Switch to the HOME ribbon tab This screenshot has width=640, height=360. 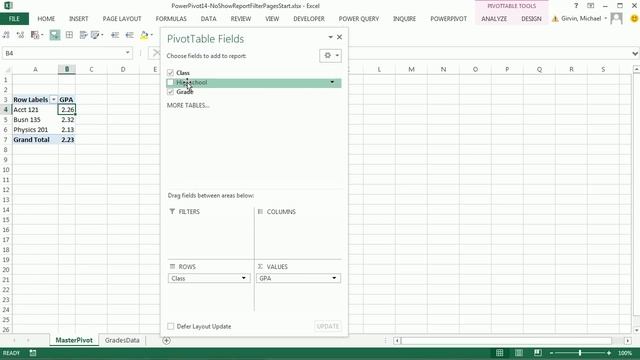(x=46, y=19)
